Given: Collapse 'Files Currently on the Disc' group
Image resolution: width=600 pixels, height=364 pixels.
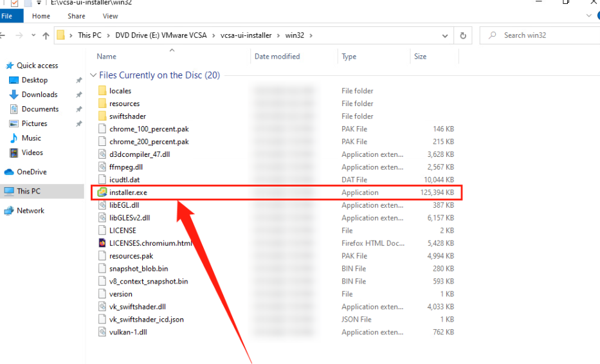Looking at the screenshot, I should coord(93,75).
